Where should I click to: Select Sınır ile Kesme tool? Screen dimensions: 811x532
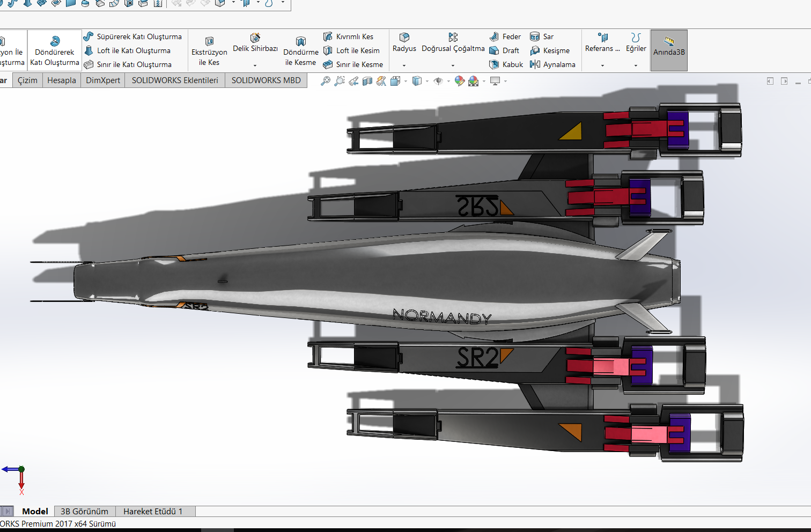pos(353,64)
